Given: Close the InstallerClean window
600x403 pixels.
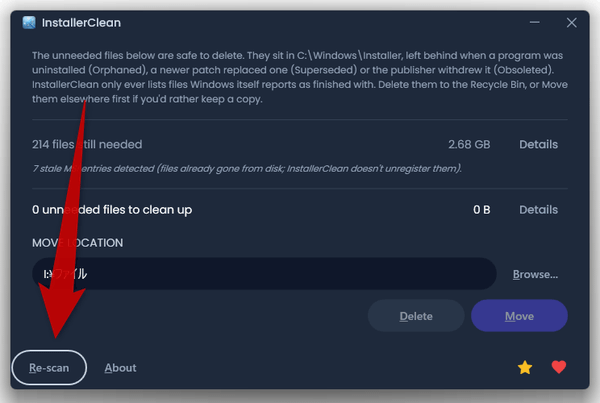Looking at the screenshot, I should pyautogui.click(x=571, y=23).
